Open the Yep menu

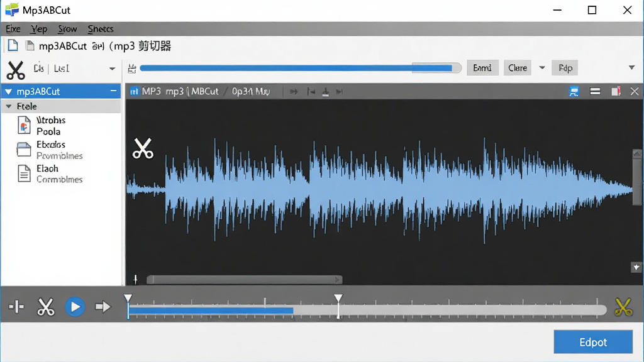(39, 29)
